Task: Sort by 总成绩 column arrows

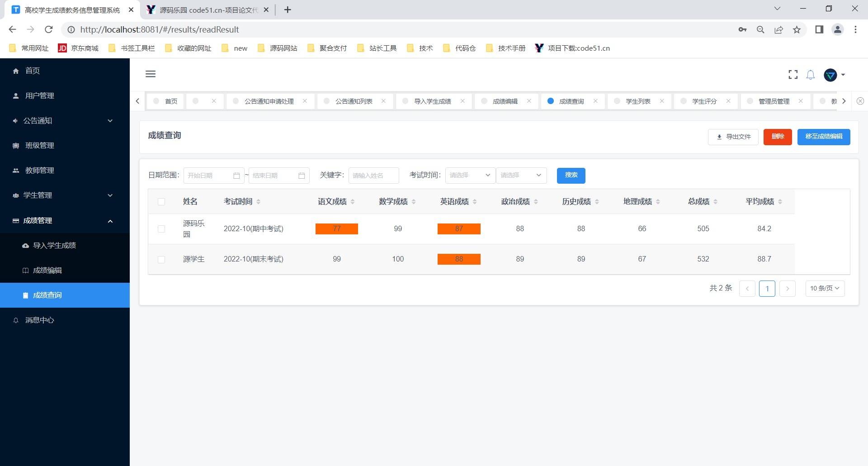Action: (x=715, y=202)
